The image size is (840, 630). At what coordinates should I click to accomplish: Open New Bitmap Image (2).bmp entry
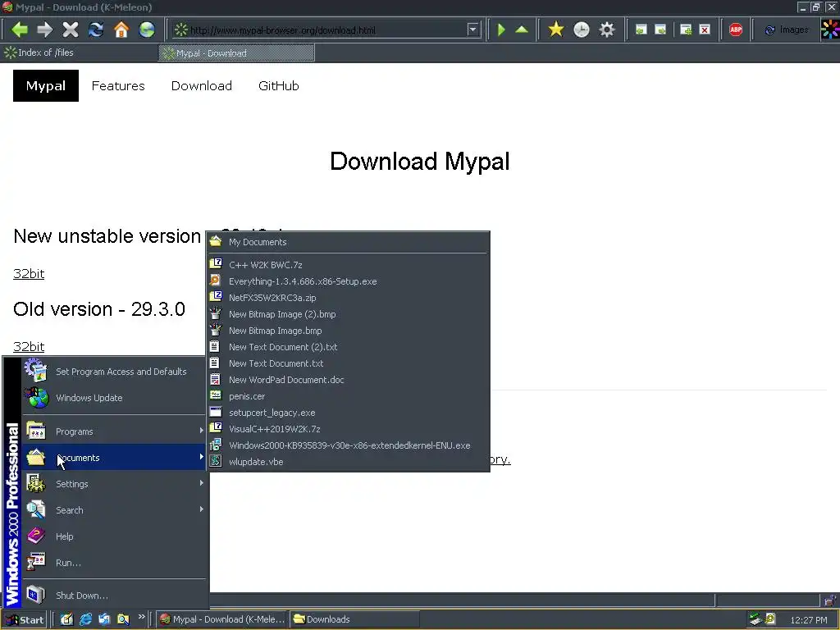click(348, 314)
